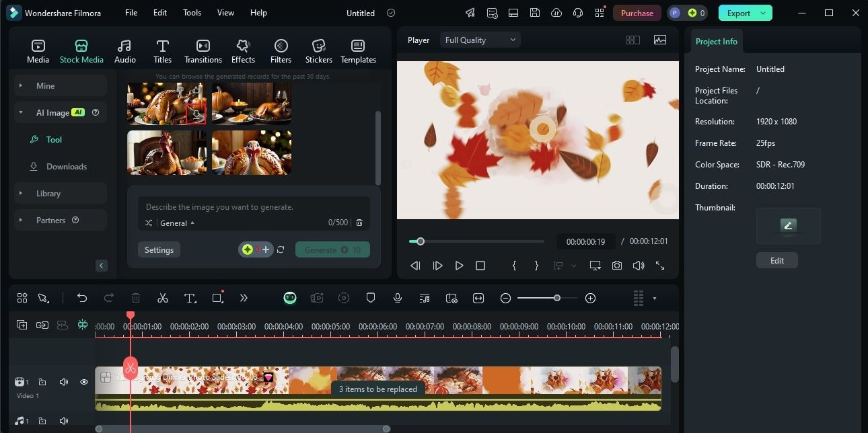Click the timeline zoom slider
Image resolution: width=868 pixels, height=433 pixels.
coord(547,298)
